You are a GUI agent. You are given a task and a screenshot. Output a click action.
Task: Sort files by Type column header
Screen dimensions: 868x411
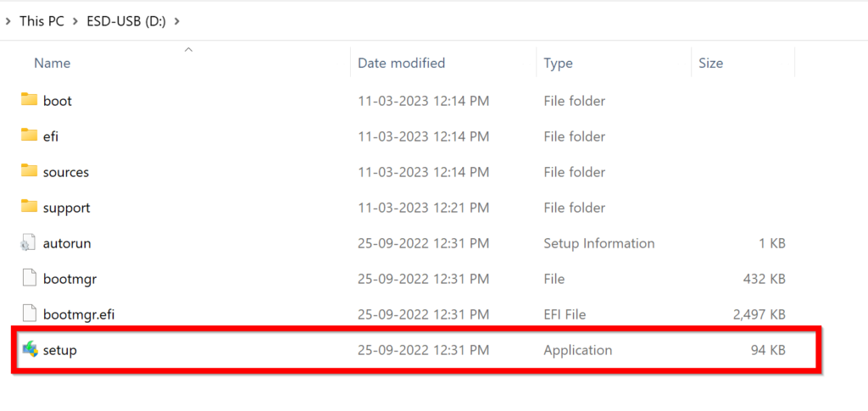click(558, 64)
